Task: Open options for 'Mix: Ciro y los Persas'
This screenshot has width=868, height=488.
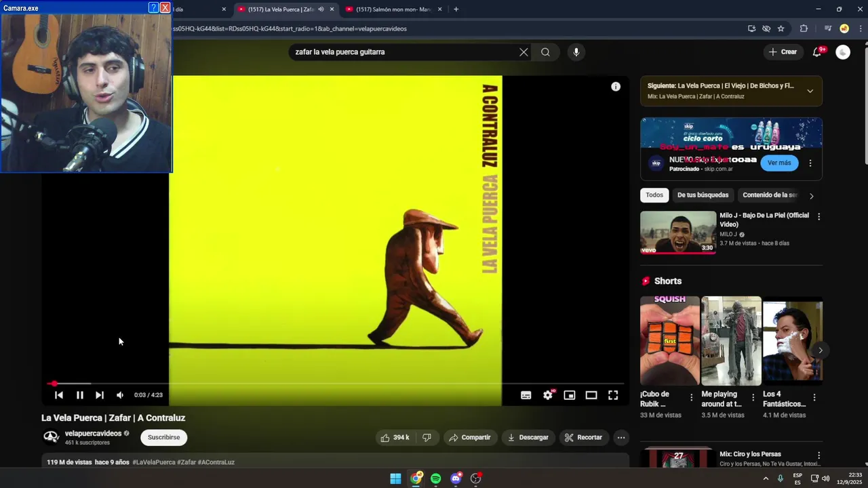Action: [818, 455]
